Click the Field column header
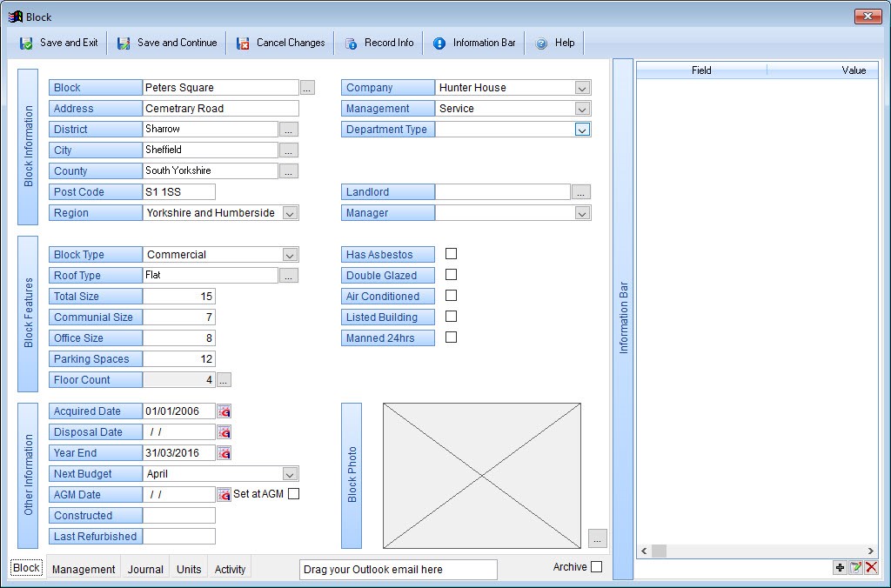The width and height of the screenshot is (891, 588). (x=702, y=70)
